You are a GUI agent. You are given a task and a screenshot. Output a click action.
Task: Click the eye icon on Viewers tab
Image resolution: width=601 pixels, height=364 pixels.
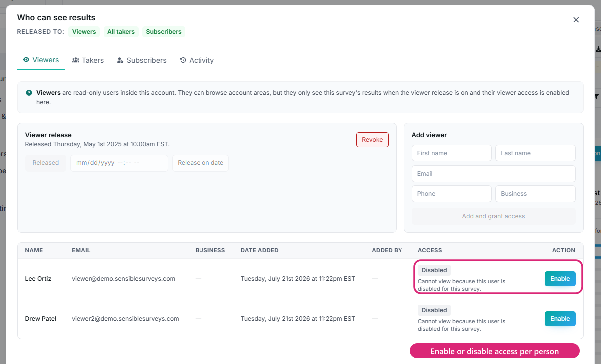[26, 60]
